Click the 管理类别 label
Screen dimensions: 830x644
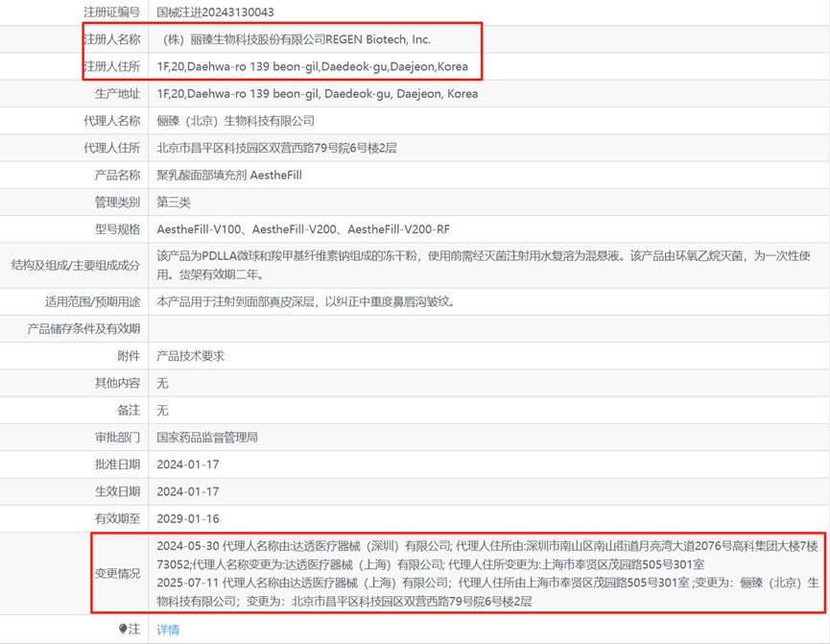click(x=117, y=202)
